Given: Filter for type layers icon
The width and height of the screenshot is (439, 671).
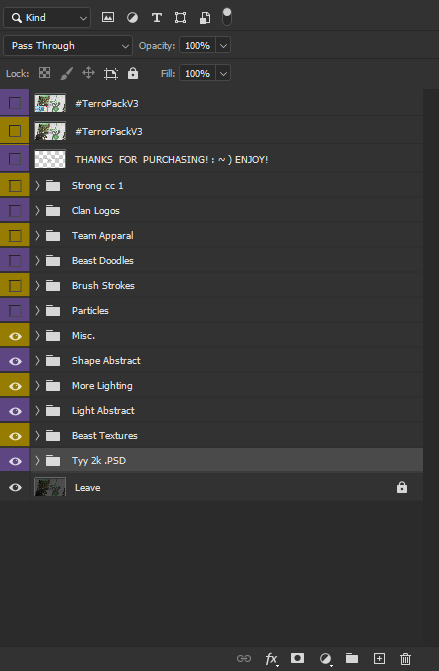Looking at the screenshot, I should pos(157,18).
